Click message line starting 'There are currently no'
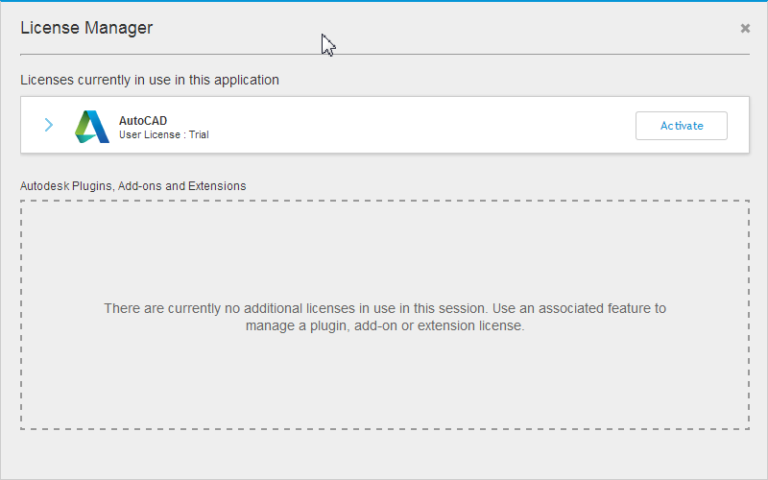 point(385,308)
